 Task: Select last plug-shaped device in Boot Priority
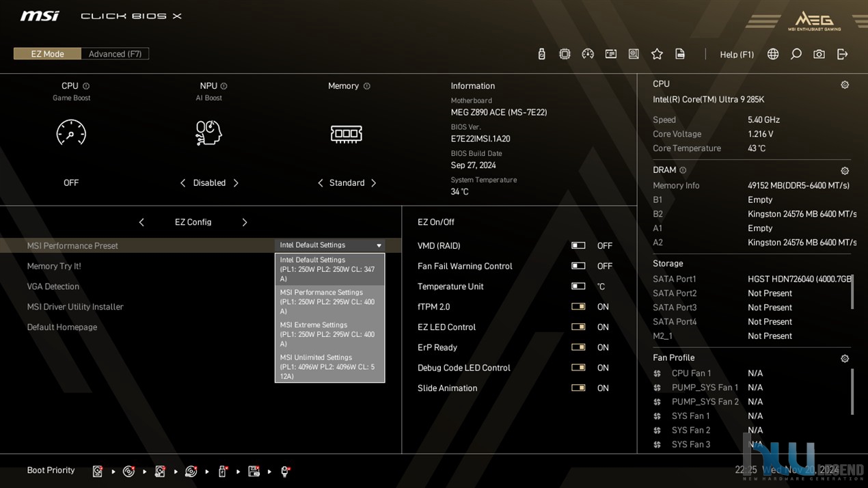(285, 471)
